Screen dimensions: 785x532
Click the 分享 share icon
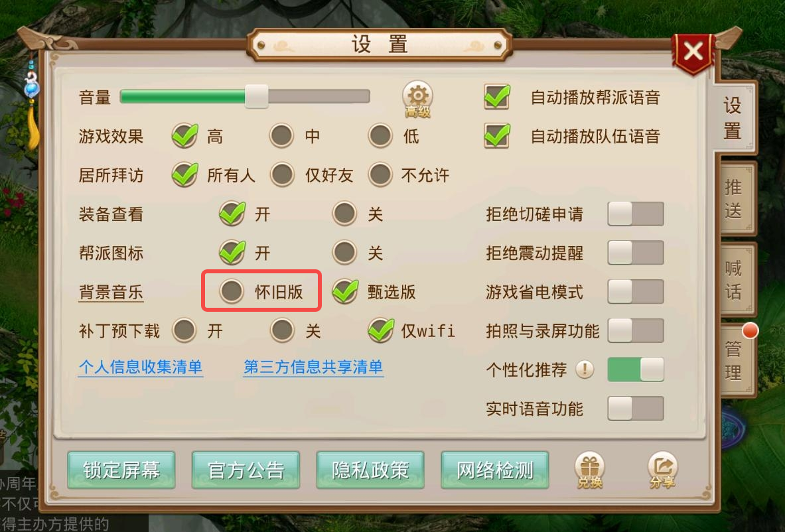[662, 470]
